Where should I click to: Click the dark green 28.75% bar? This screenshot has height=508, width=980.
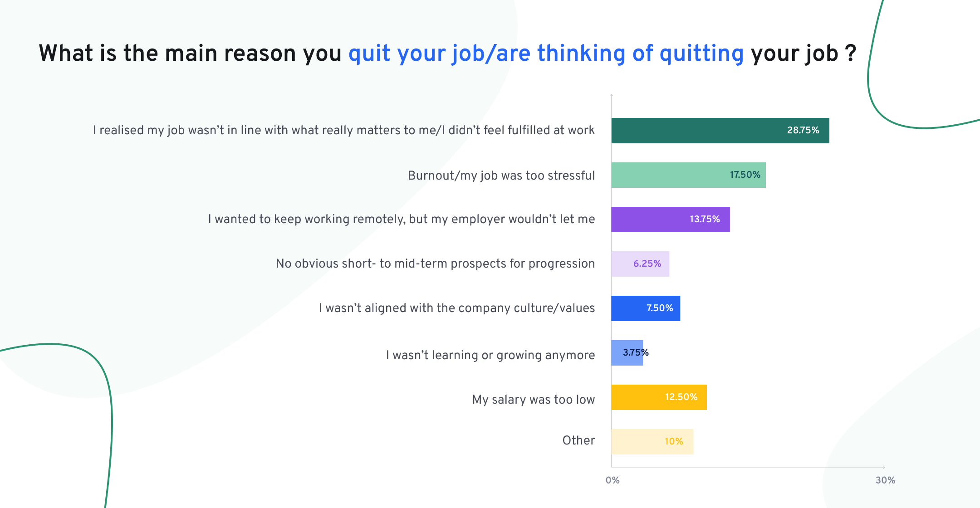[x=720, y=131]
